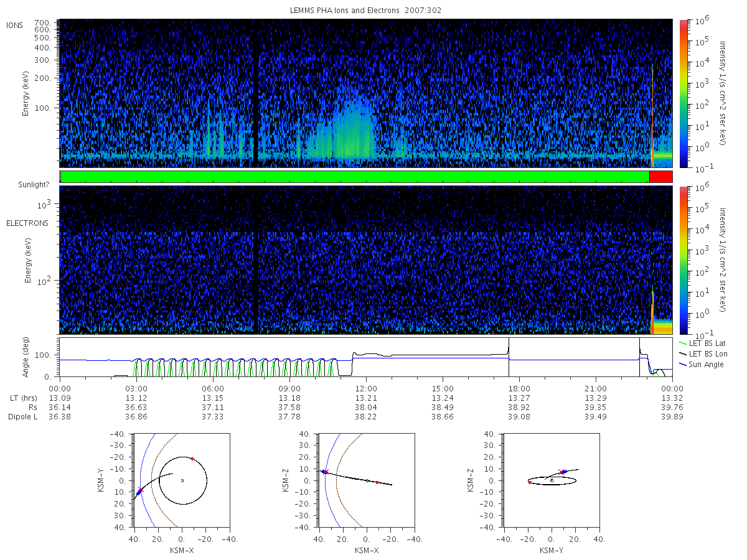747x560 pixels.
Task: Click the green sunlight status bar
Action: 355,177
